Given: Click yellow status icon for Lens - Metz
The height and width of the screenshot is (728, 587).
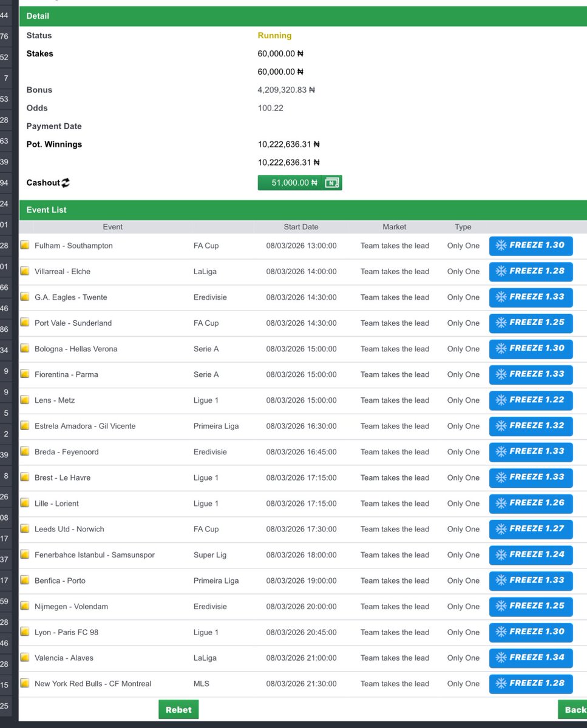Looking at the screenshot, I should (x=25, y=400).
